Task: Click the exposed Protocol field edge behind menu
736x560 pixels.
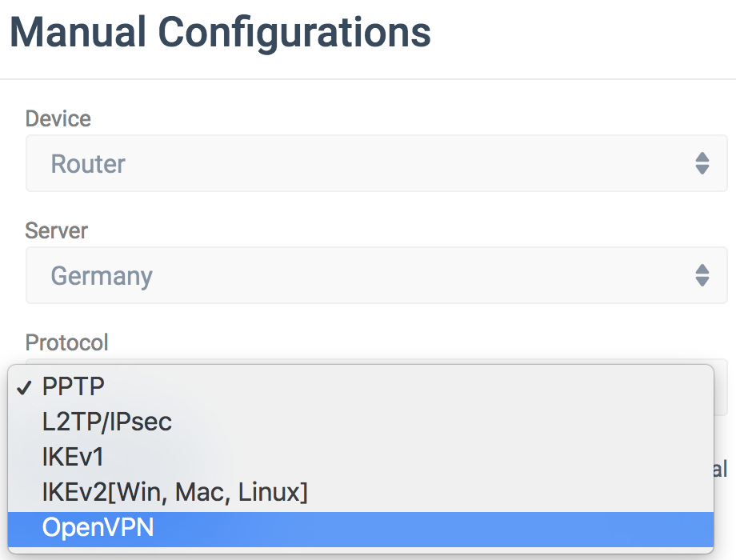Action: click(721, 387)
